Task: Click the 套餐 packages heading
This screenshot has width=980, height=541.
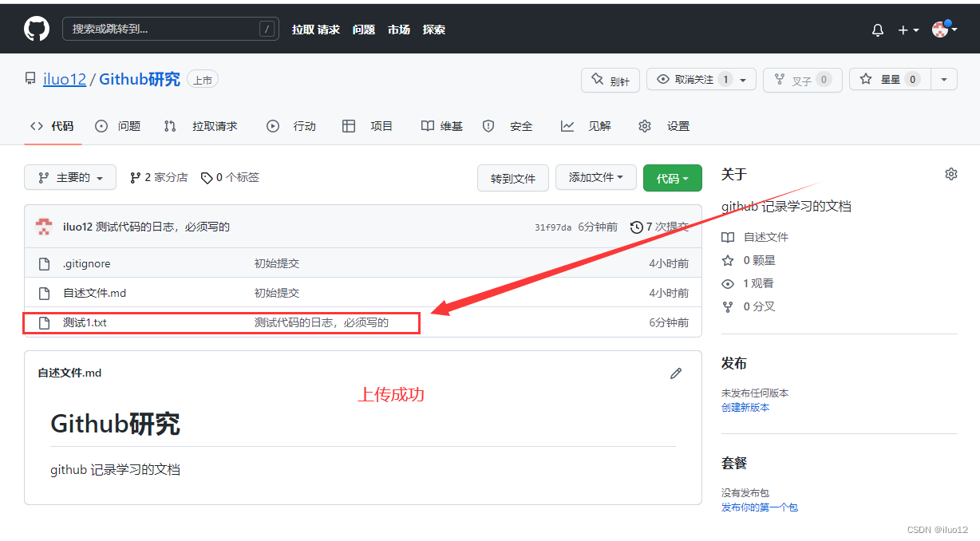Action: tap(734, 463)
